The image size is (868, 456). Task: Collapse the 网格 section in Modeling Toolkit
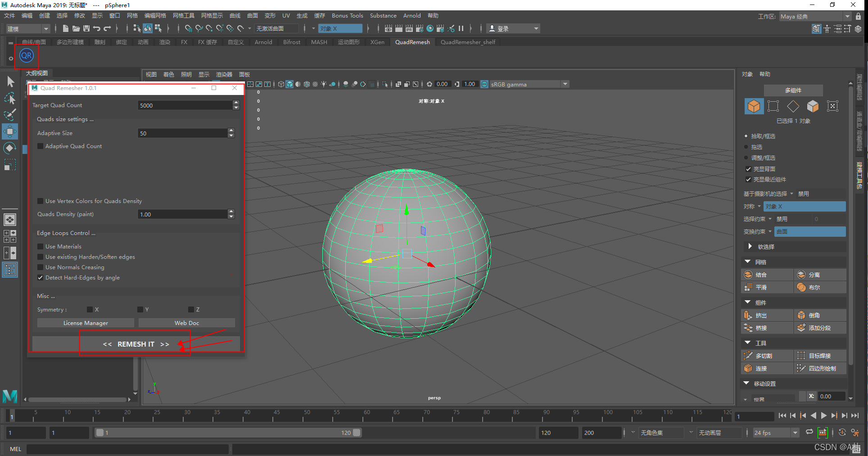pyautogui.click(x=748, y=262)
